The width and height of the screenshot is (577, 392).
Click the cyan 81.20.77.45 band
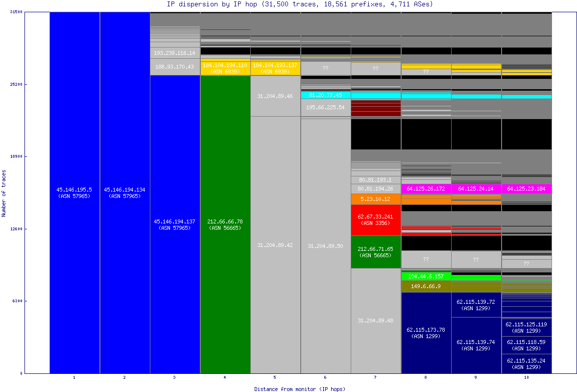pos(325,95)
